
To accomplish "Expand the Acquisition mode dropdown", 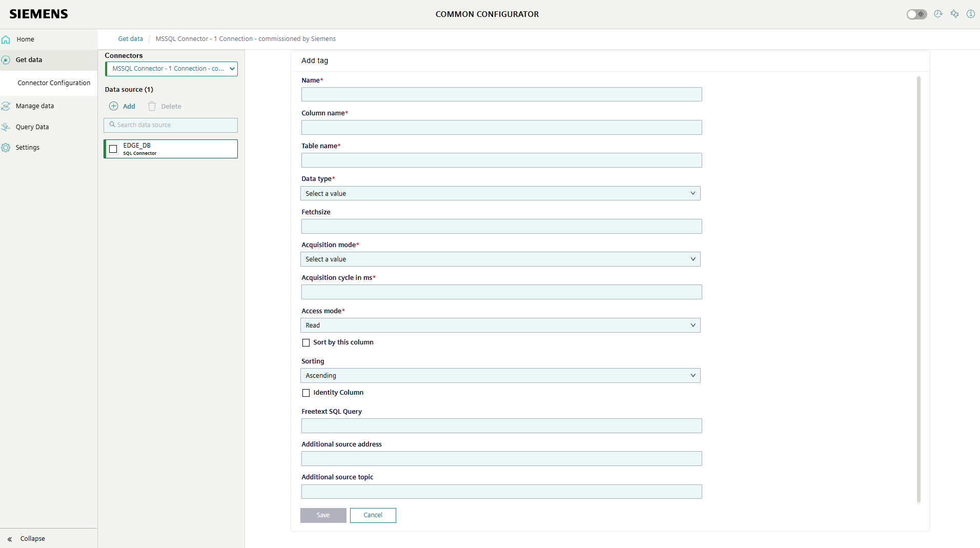I will 500,259.
